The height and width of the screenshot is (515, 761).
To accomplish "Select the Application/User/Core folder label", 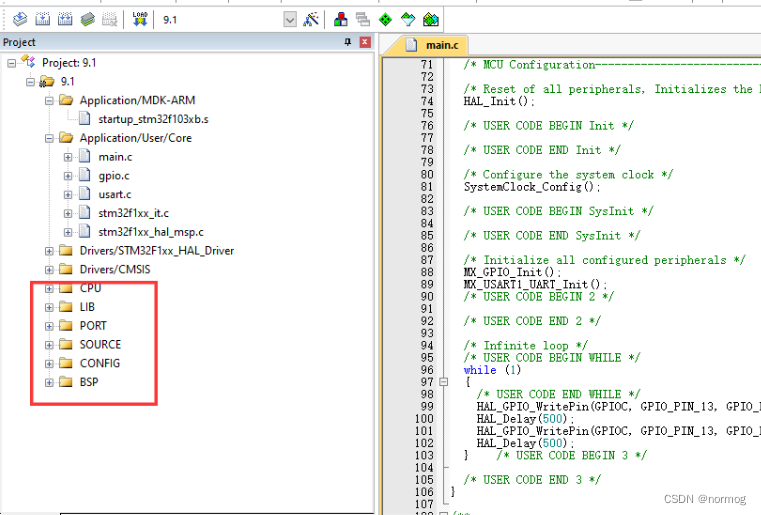I will pyautogui.click(x=135, y=138).
